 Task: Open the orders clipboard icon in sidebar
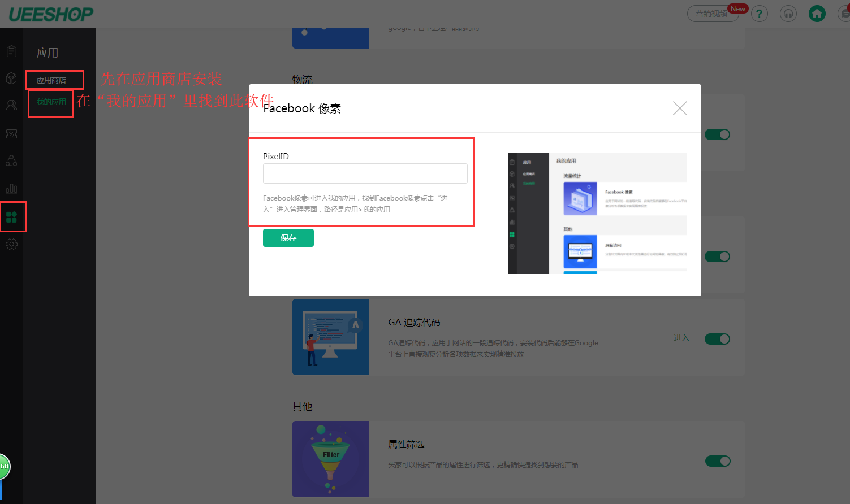pos(11,51)
